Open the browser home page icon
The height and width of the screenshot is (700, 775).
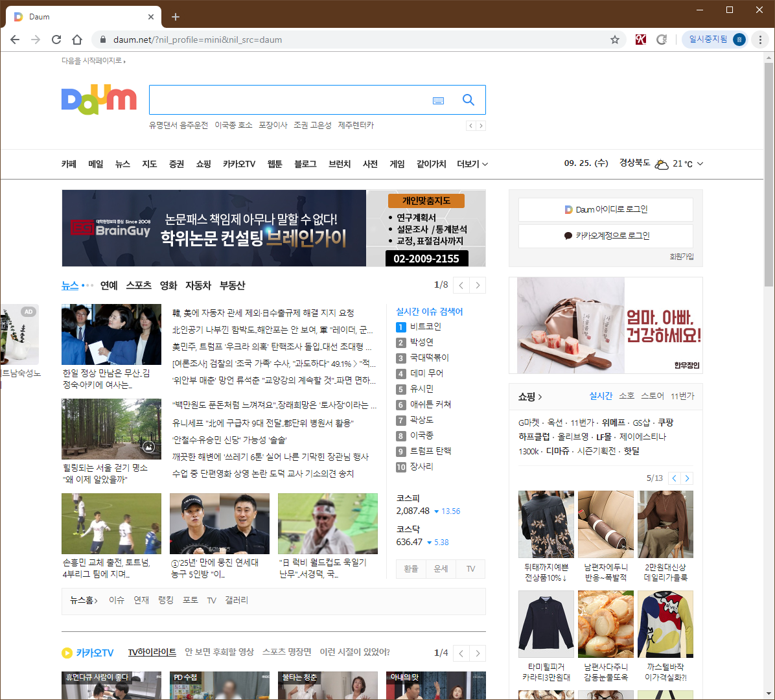(77, 40)
